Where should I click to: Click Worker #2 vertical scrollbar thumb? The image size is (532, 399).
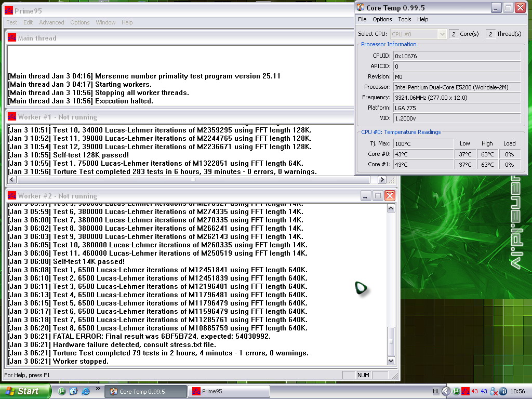[391, 341]
